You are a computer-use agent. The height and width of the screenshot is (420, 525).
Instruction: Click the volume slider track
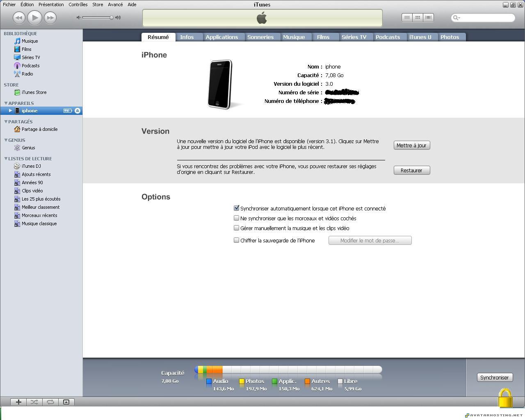point(97,18)
